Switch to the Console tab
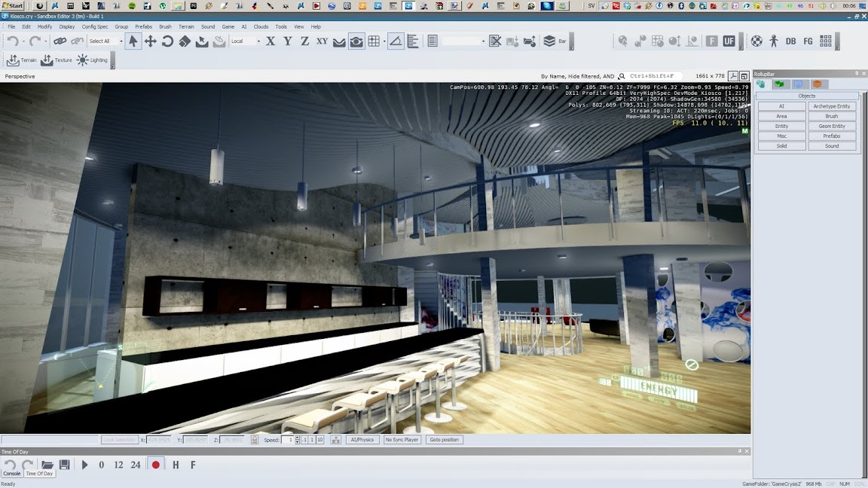Image resolution: width=868 pixels, height=488 pixels. pyautogui.click(x=12, y=474)
